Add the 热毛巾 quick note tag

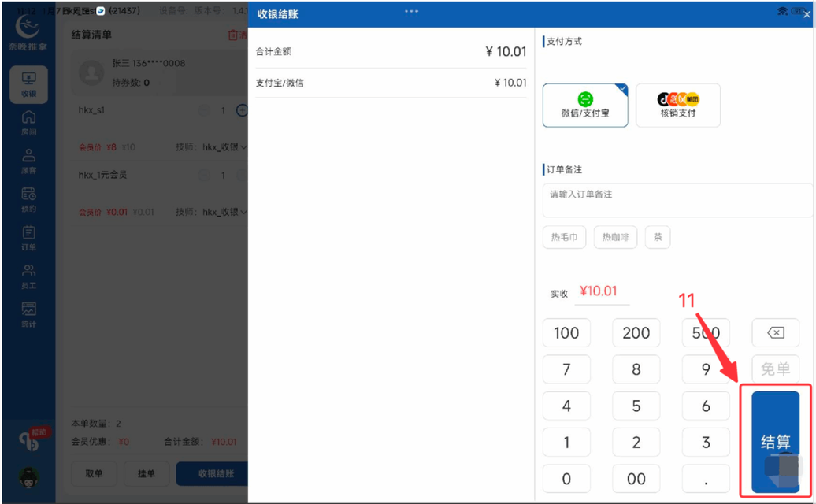564,237
